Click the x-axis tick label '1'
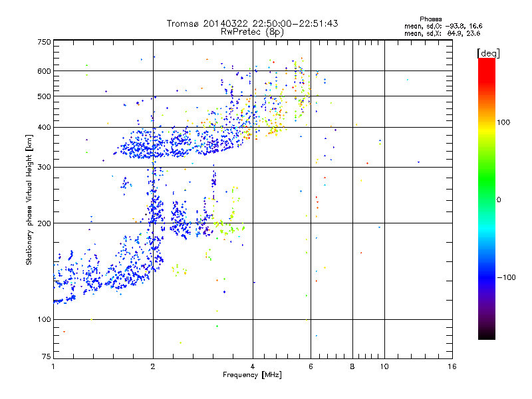 (53, 366)
